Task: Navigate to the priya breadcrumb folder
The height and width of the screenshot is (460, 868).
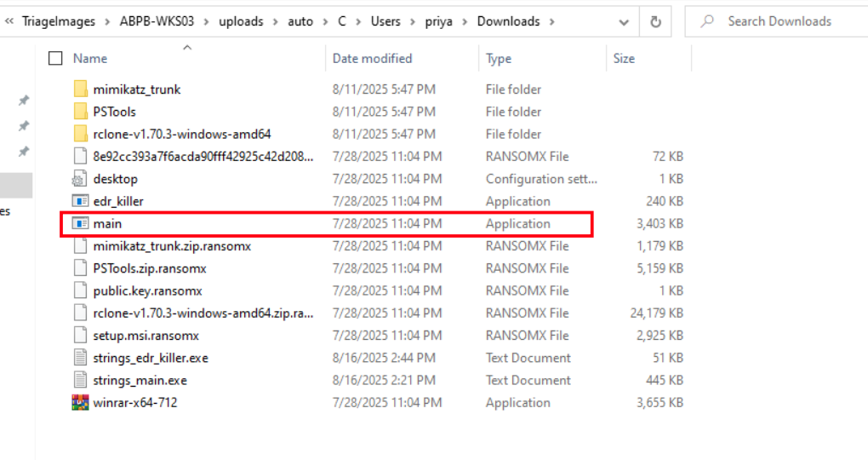Action: click(x=438, y=21)
